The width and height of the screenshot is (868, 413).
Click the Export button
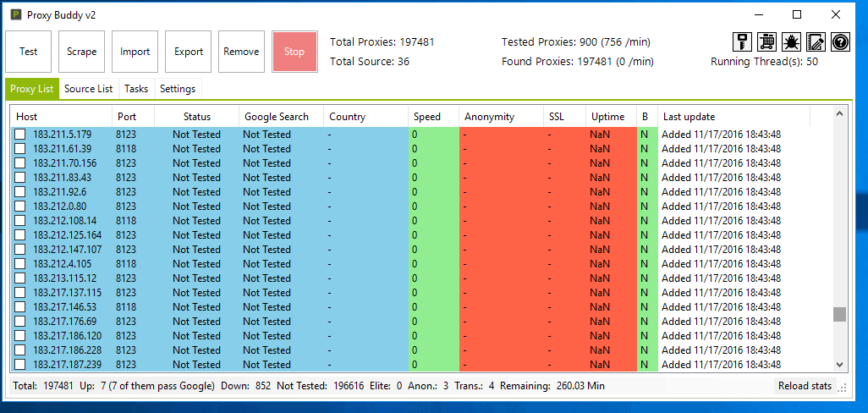coord(188,52)
